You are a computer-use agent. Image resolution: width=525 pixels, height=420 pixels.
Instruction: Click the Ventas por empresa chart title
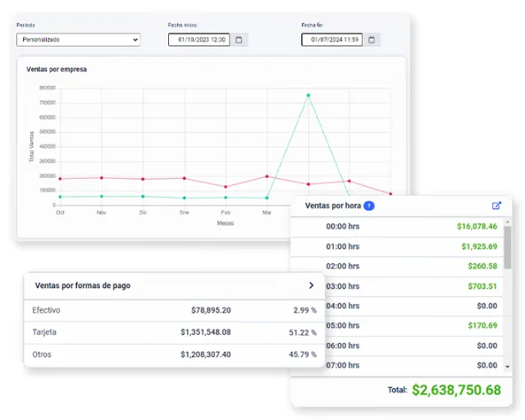[x=57, y=70]
